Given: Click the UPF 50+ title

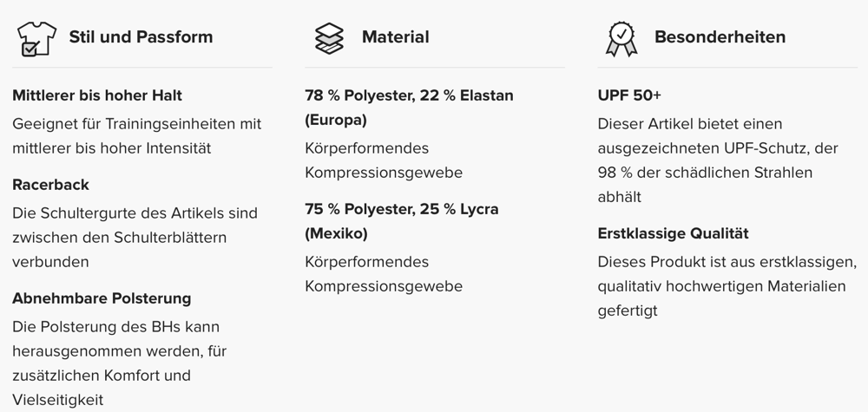Looking at the screenshot, I should coord(629,95).
